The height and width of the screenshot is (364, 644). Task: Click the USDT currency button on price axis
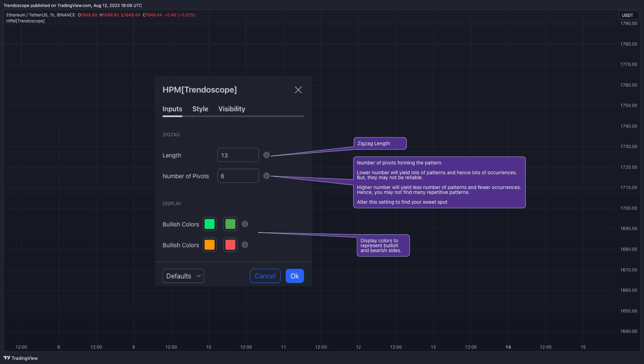628,15
